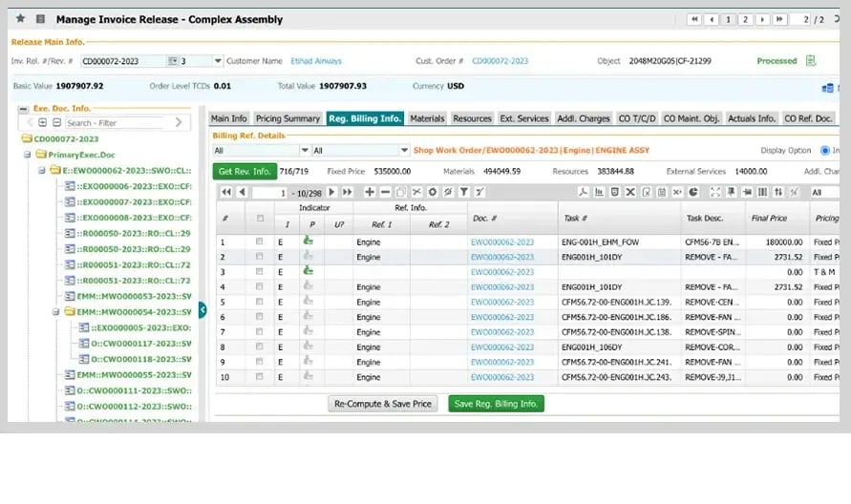851x504 pixels.
Task: Go to the first page of grid records
Action: point(226,192)
